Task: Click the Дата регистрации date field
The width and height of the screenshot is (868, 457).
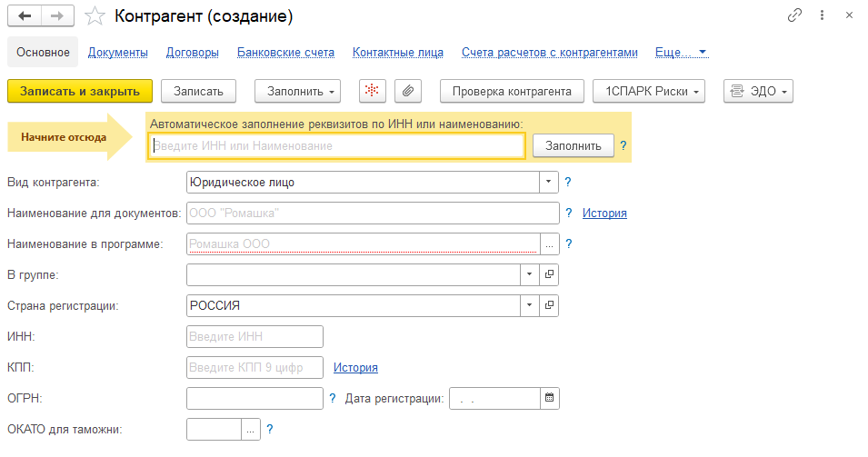Action: pyautogui.click(x=494, y=398)
